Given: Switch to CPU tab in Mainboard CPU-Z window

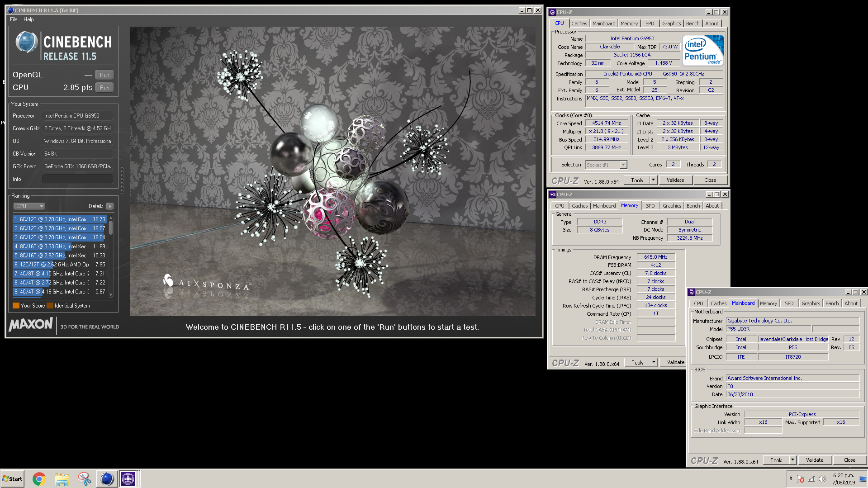Looking at the screenshot, I should (698, 303).
